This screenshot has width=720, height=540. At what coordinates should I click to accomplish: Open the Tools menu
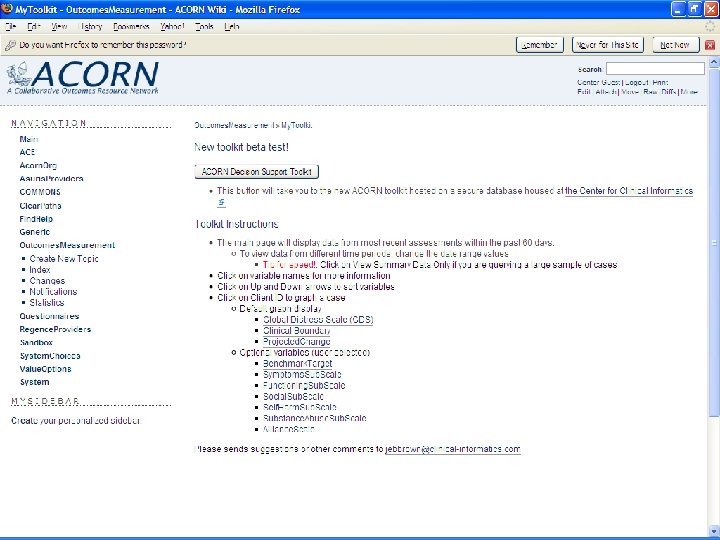(x=204, y=27)
